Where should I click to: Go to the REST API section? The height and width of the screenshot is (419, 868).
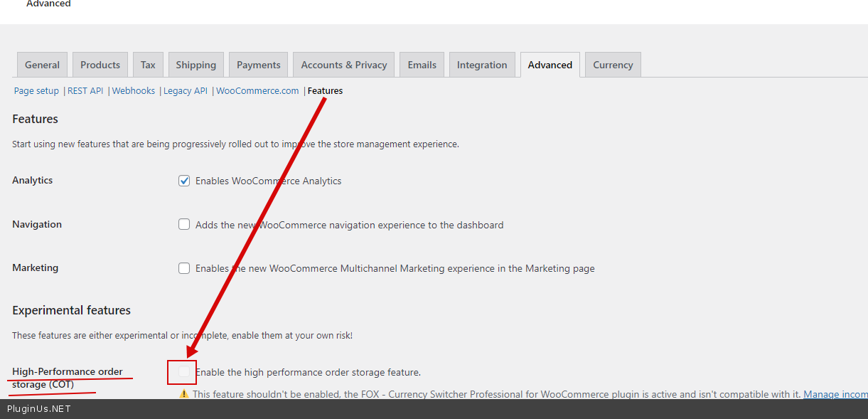[85, 91]
